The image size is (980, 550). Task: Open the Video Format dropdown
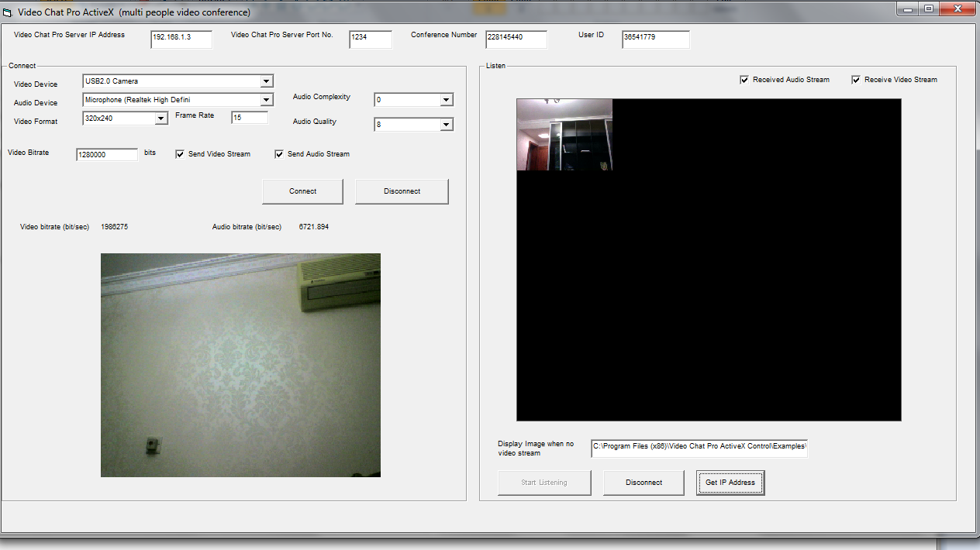coord(160,119)
